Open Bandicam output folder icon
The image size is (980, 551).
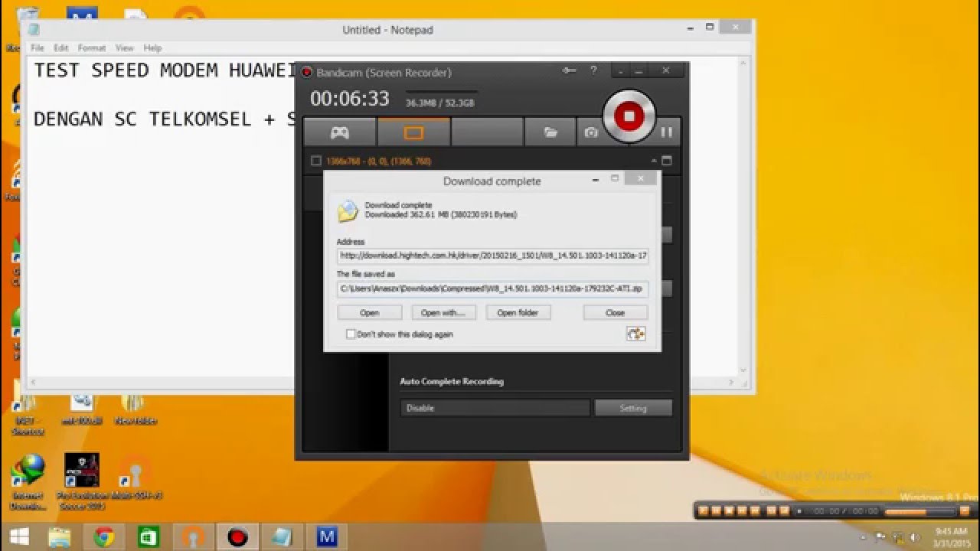[x=550, y=132]
